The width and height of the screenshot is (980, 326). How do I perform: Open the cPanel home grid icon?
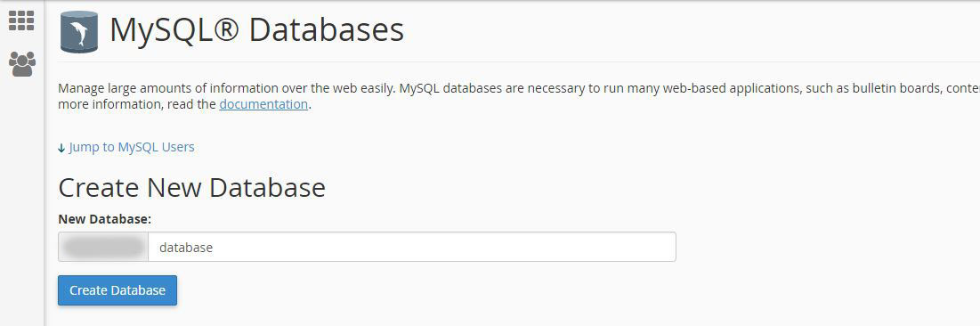pos(21,20)
